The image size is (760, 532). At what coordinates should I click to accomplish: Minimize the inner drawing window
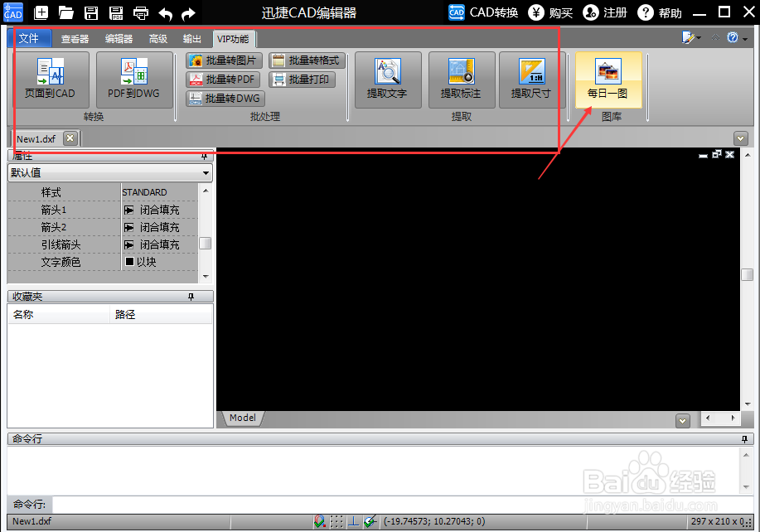[x=704, y=155]
